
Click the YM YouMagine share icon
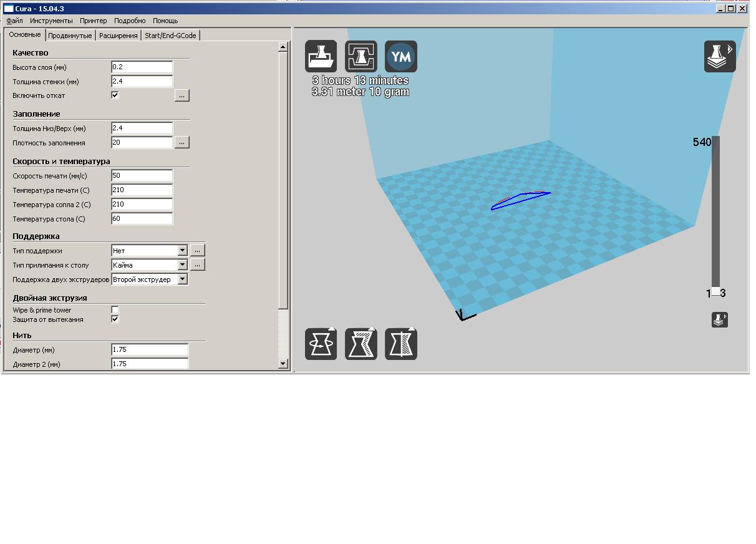pos(401,57)
